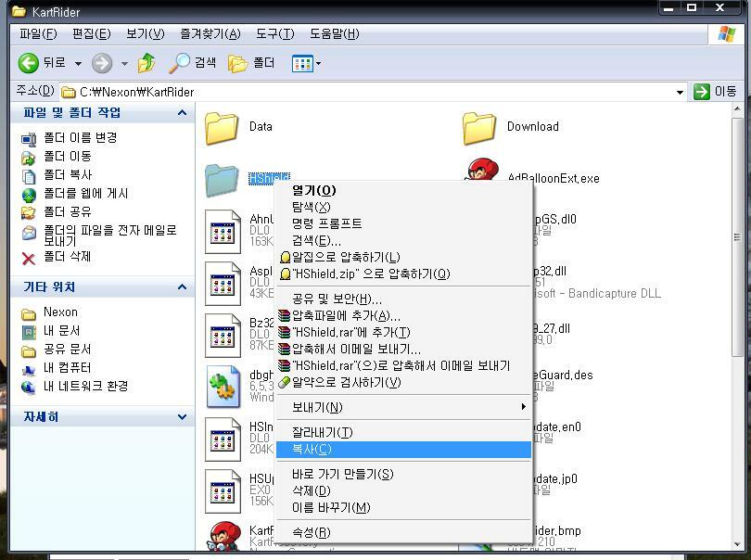
Task: Expand the 보내기(N) submenu
Action: point(524,407)
